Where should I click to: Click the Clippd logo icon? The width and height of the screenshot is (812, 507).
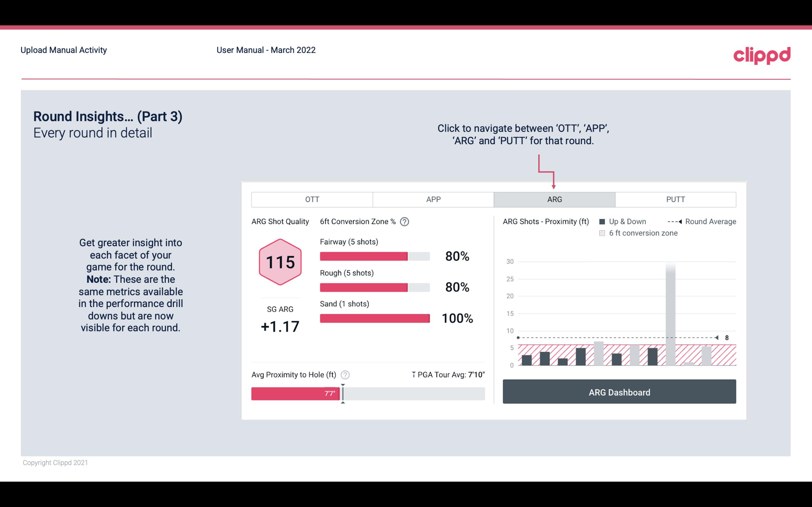(x=761, y=54)
